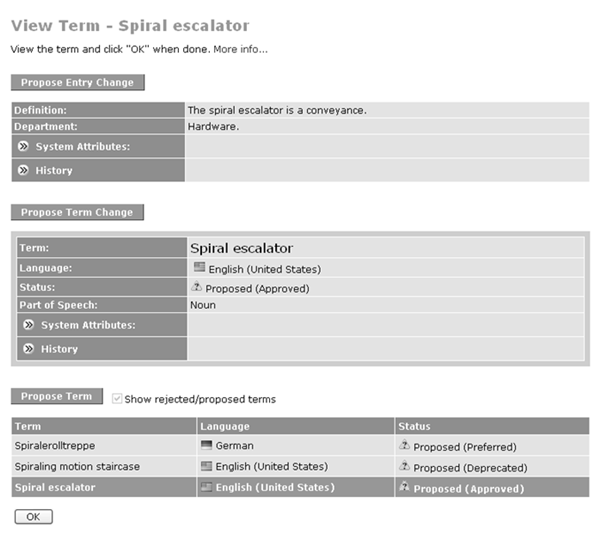Click German flag icon in terms table

tap(206, 444)
